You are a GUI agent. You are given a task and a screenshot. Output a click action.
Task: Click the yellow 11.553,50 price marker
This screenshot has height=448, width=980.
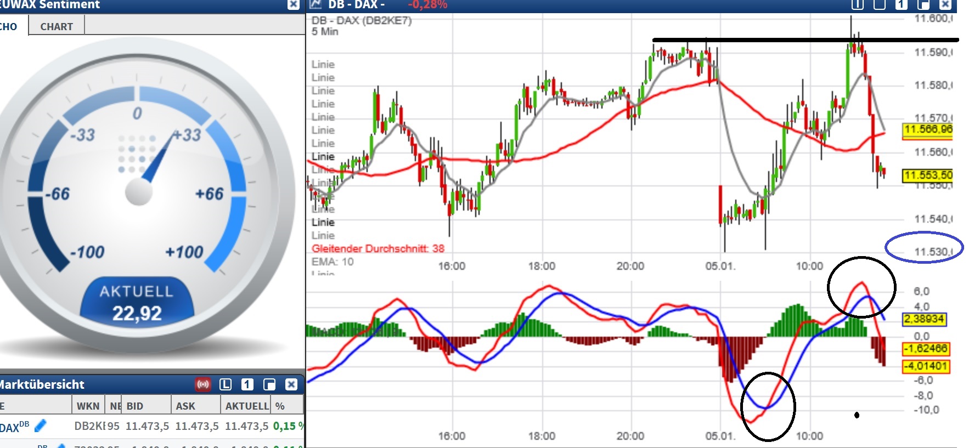pyautogui.click(x=928, y=175)
